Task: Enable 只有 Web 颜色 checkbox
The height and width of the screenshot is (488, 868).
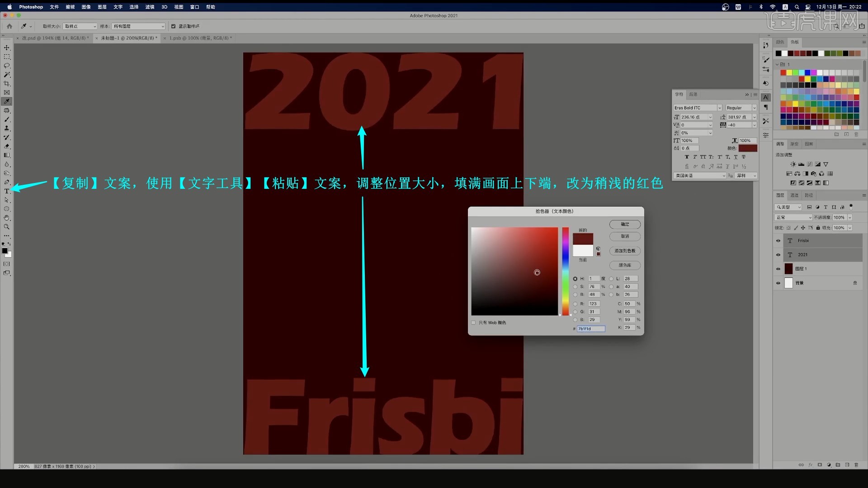Action: point(473,323)
